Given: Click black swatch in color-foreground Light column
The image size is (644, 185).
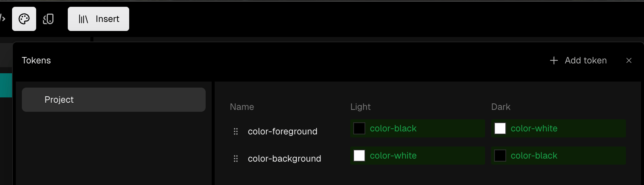Looking at the screenshot, I should (359, 128).
